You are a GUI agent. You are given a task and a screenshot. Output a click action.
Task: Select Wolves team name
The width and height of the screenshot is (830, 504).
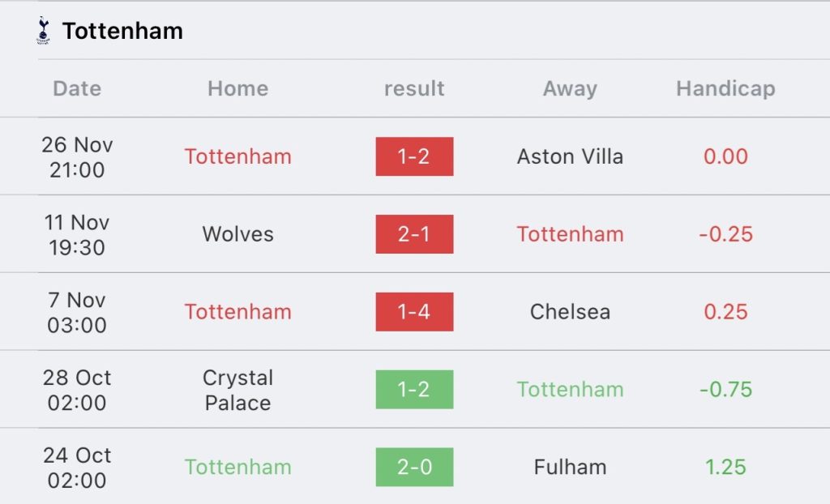point(237,234)
